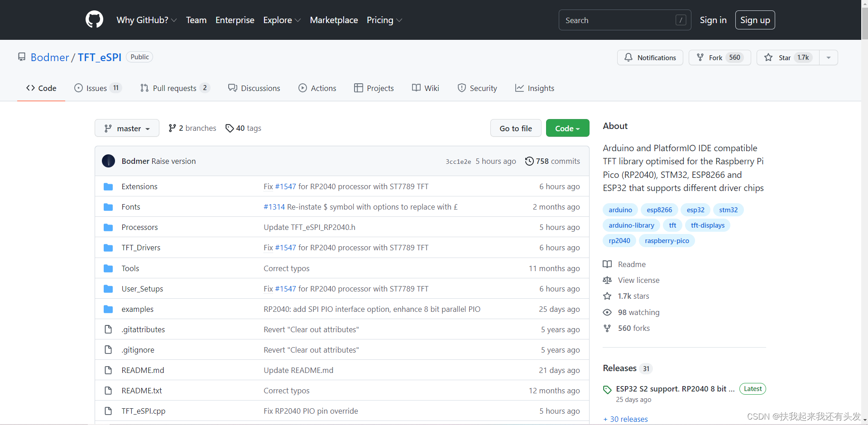
Task: Open the Enterprise menu item
Action: [235, 20]
